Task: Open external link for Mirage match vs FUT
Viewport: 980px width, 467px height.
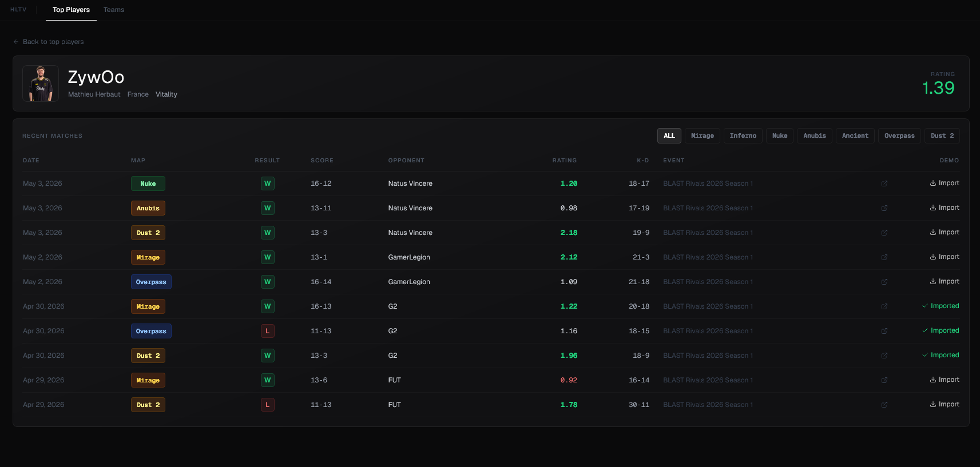Action: (x=884, y=380)
